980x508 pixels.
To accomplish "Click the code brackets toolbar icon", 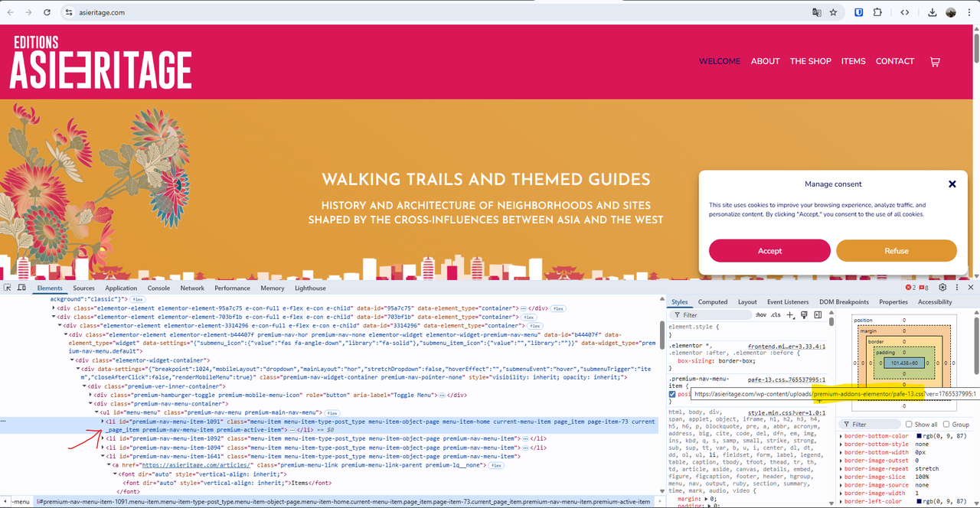I will point(904,12).
